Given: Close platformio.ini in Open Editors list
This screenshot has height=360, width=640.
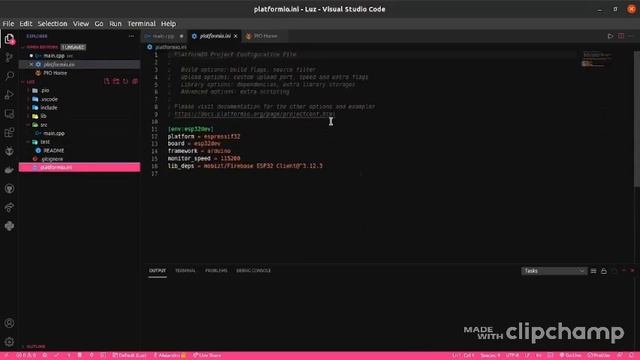Looking at the screenshot, I should click(x=31, y=64).
